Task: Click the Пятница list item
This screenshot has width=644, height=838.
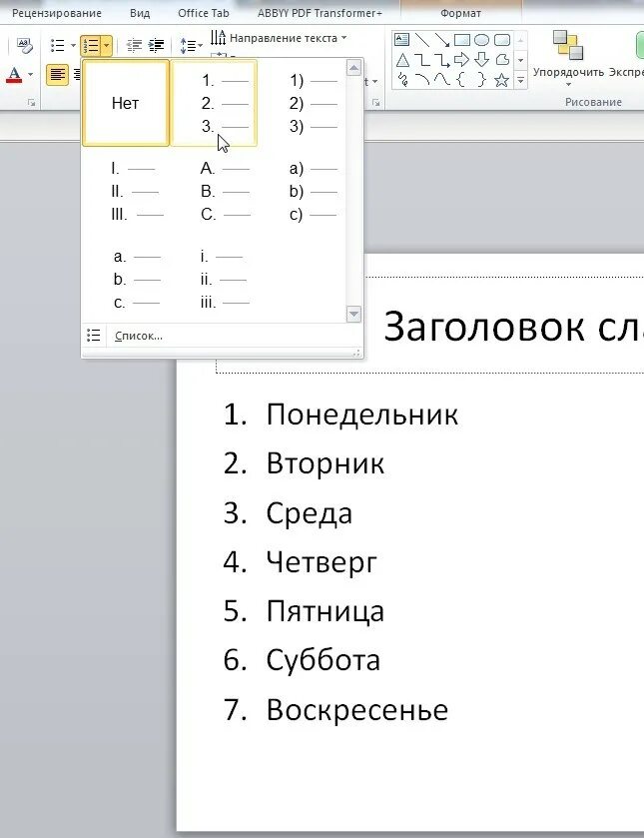Action: 324,611
